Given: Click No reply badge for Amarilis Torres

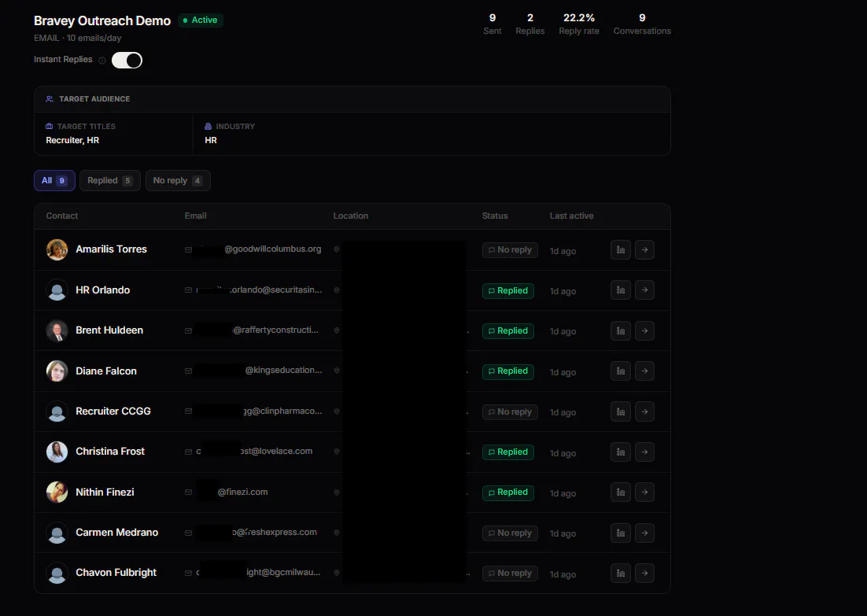Looking at the screenshot, I should [x=510, y=250].
